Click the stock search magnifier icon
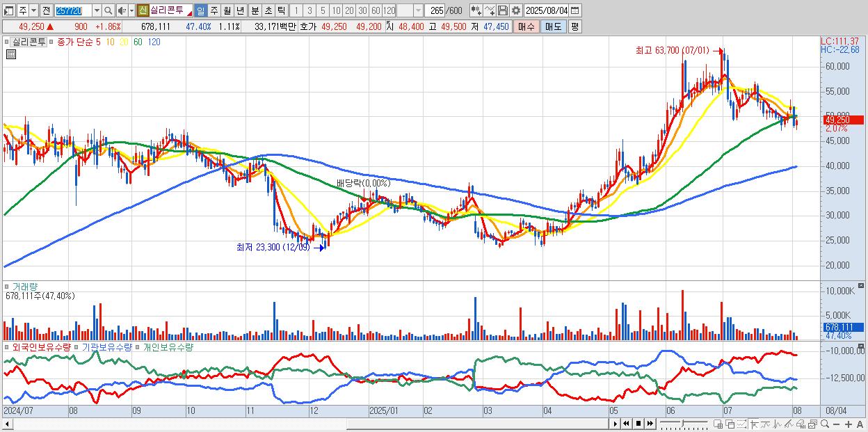This screenshot has height=432, width=868. 108,10
